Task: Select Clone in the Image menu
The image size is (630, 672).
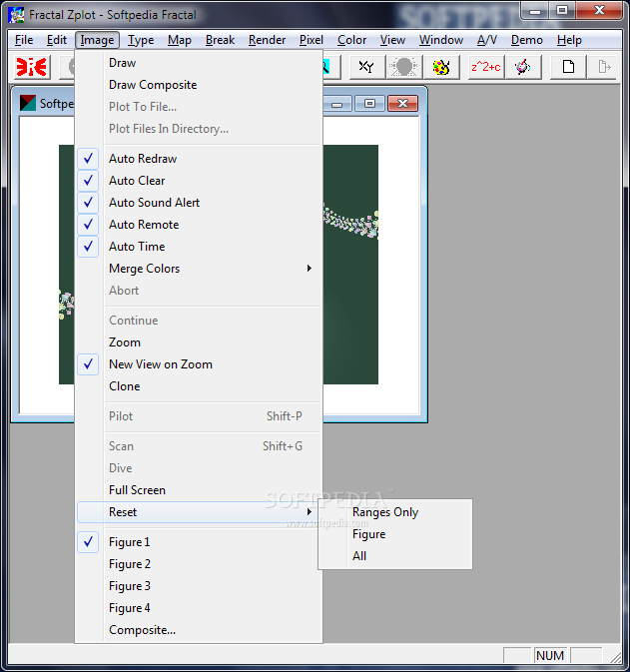Action: 200,386
